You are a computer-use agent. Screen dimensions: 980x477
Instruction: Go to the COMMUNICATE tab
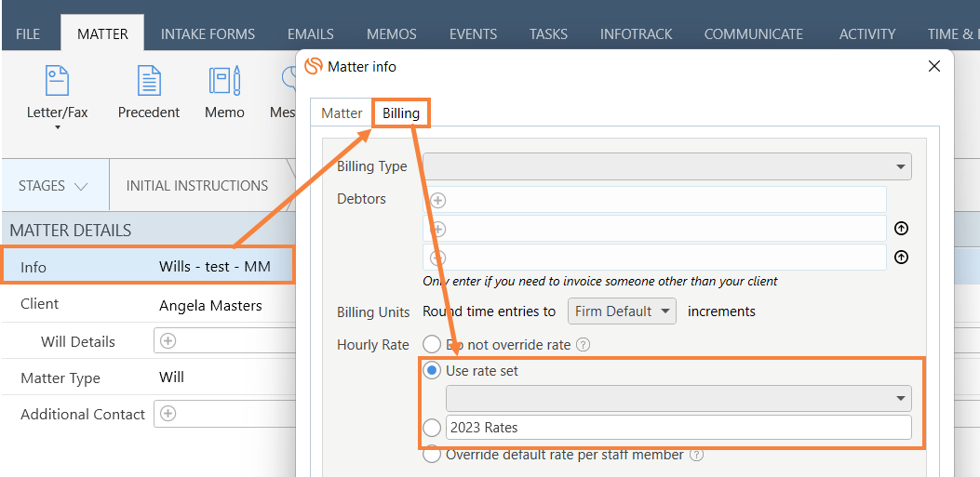pyautogui.click(x=753, y=33)
